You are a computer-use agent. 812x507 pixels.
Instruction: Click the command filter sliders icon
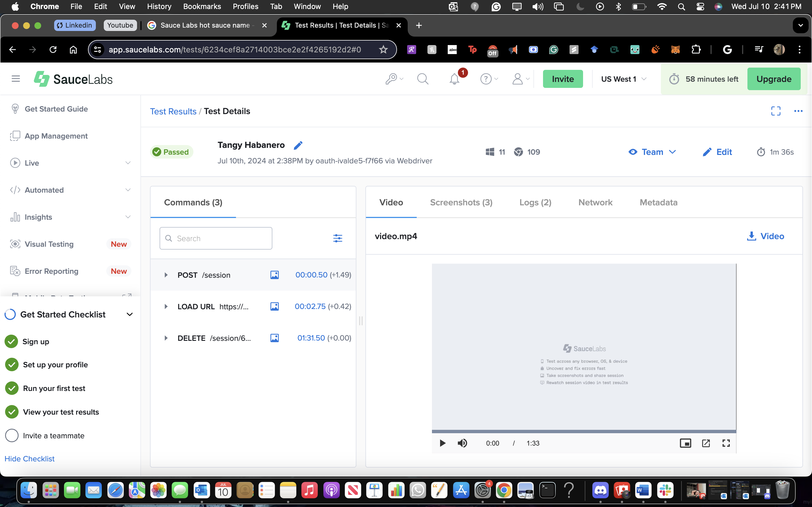tap(337, 238)
